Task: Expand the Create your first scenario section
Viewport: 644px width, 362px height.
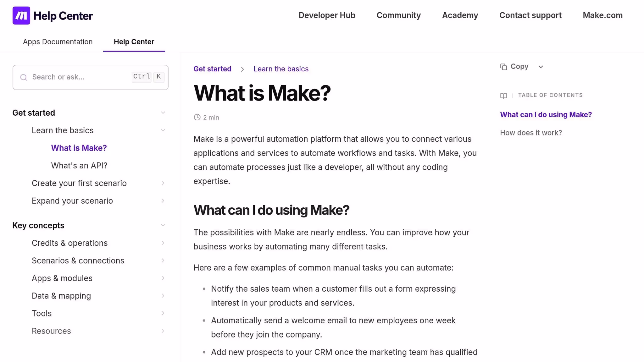Action: pyautogui.click(x=163, y=183)
